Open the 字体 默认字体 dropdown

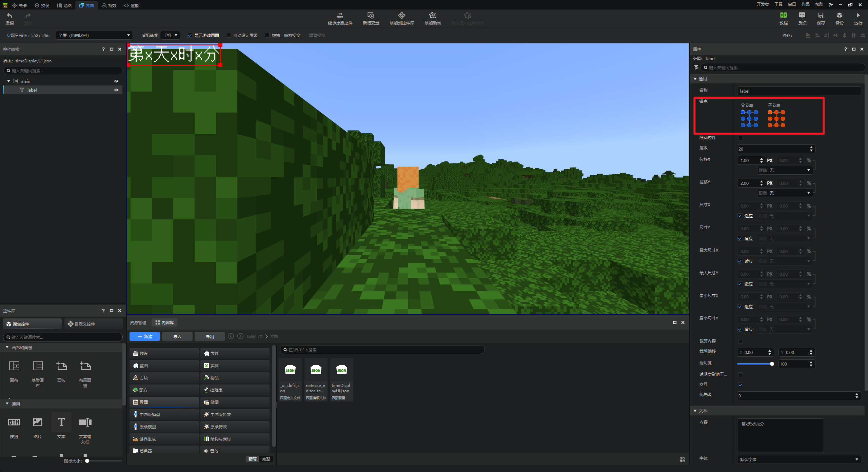pos(799,459)
